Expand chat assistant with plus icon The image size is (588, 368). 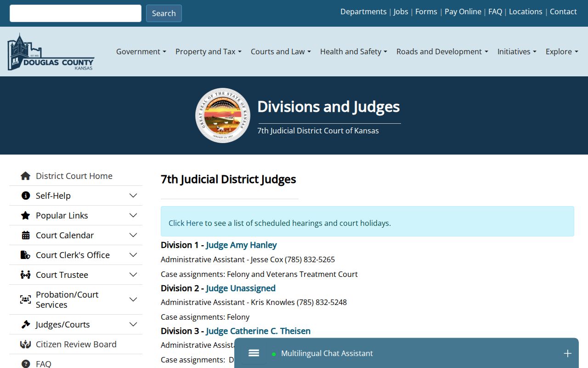[x=567, y=353]
